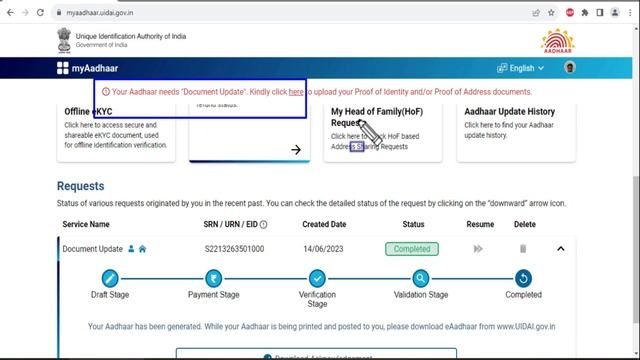Open the browser three-dot menu
This screenshot has width=640, height=360.
pyautogui.click(x=630, y=13)
